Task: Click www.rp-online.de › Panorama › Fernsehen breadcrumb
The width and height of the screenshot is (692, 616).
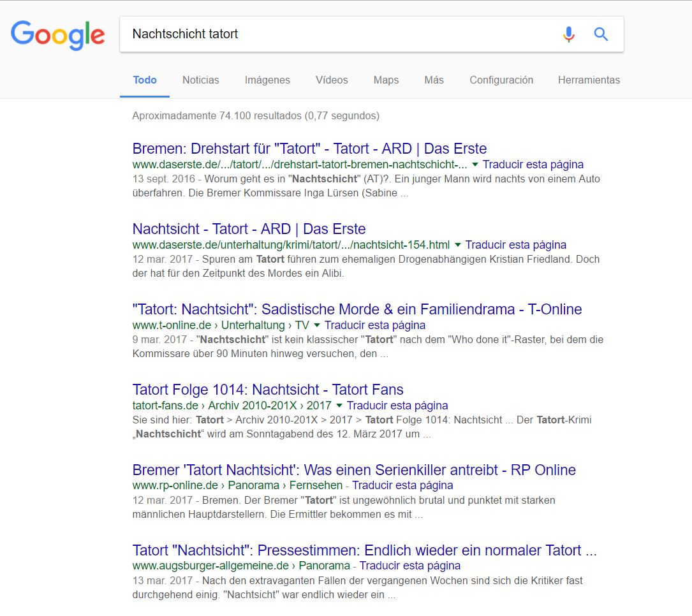Action: pos(237,485)
